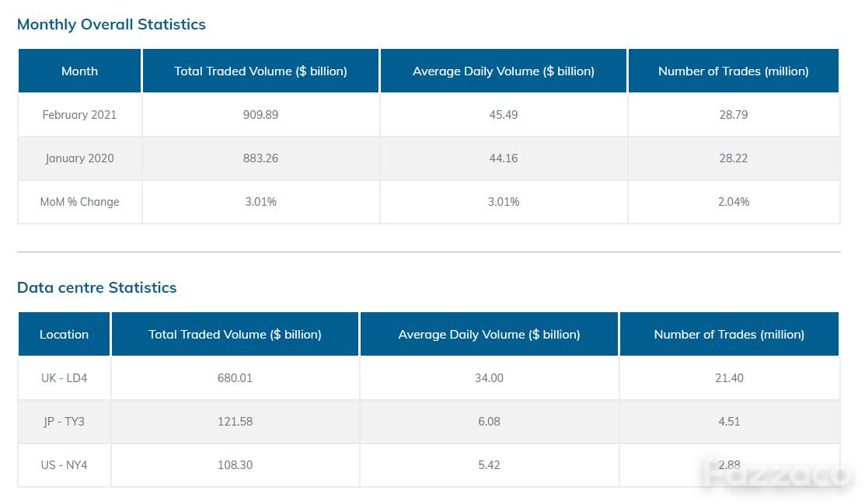
Task: Click the JP - TY3 location cell
Action: pyautogui.click(x=64, y=421)
